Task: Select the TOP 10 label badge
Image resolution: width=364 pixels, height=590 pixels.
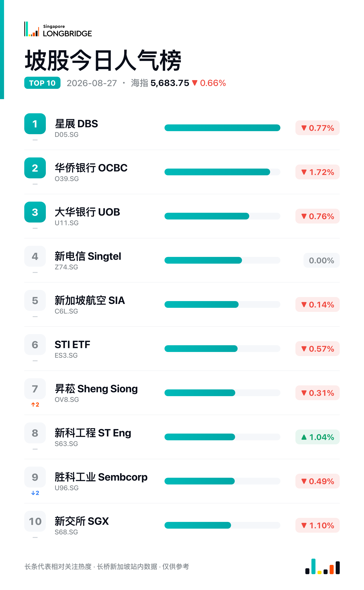Action: [42, 83]
